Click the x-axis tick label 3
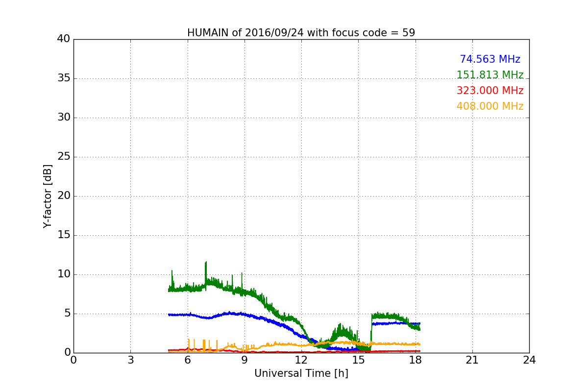The image size is (588, 392). (x=130, y=360)
